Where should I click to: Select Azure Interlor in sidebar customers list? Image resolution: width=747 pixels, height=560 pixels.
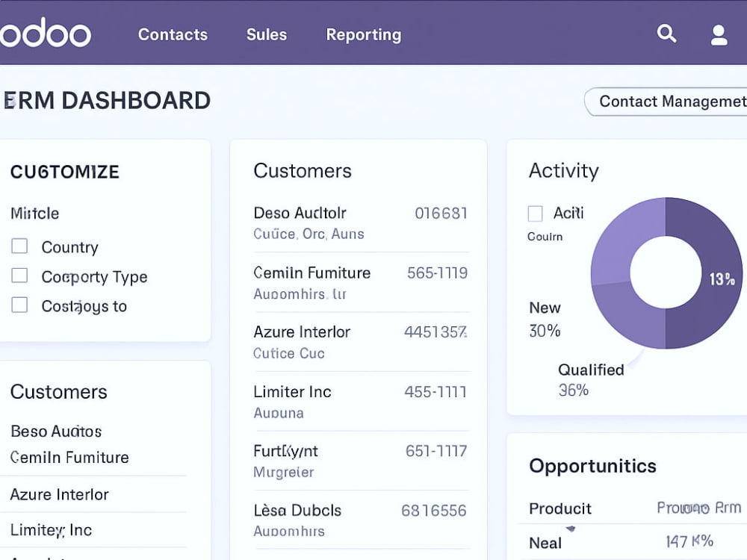coord(60,494)
